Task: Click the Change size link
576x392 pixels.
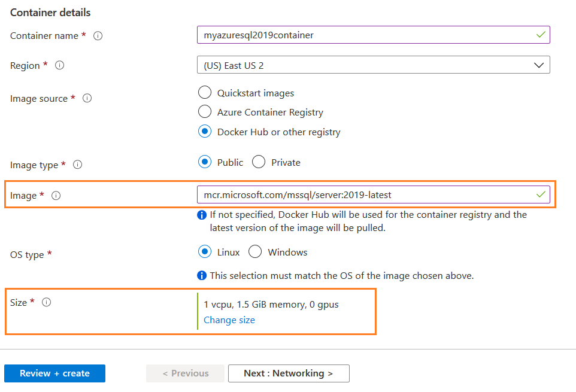Action: point(229,320)
